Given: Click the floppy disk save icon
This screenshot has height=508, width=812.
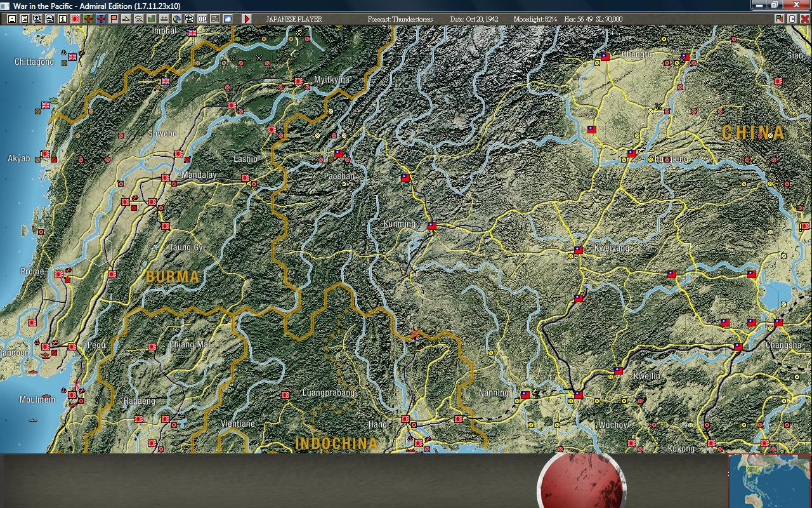Looking at the screenshot, I should (12, 19).
